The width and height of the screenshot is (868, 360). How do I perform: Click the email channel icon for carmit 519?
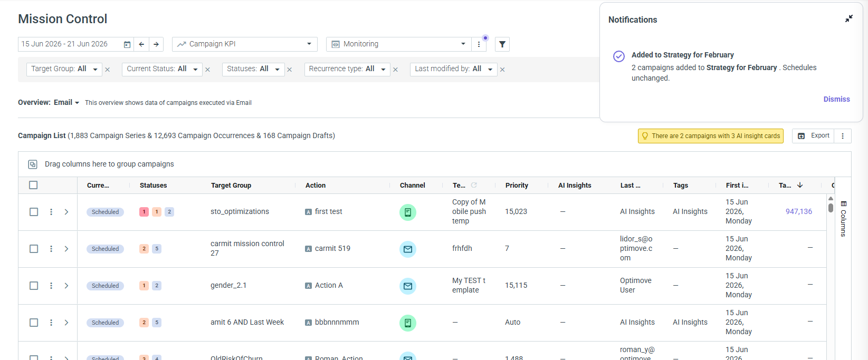(x=408, y=249)
